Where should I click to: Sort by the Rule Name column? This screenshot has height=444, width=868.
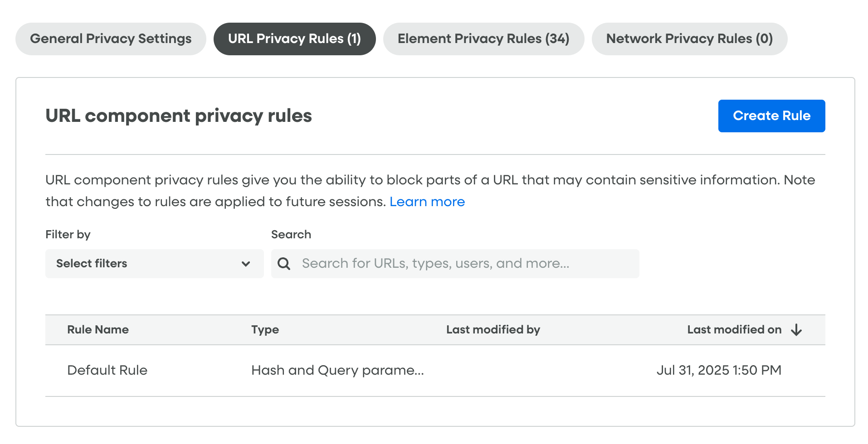(98, 330)
